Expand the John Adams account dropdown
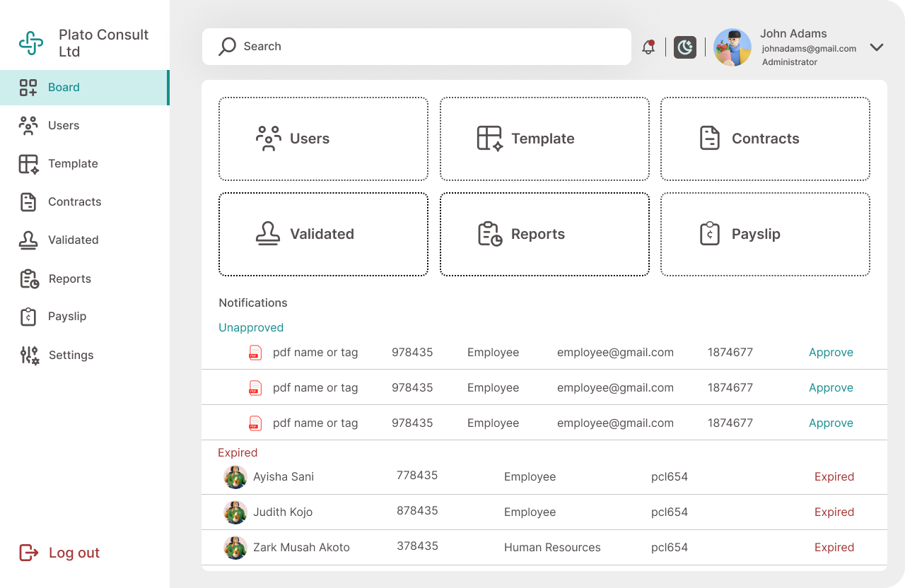 pos(877,47)
